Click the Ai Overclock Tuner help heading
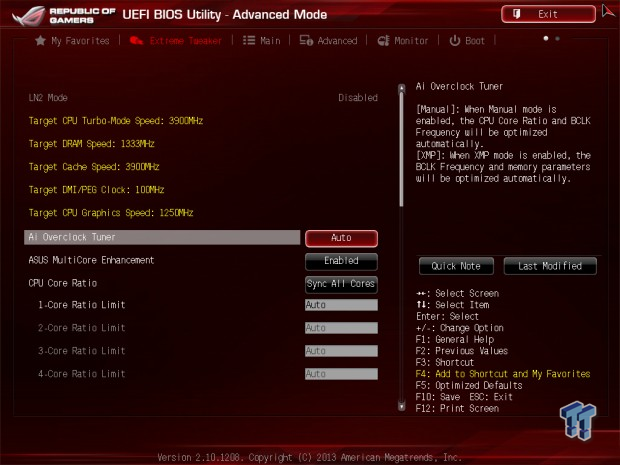Viewport: 620px width, 465px height. [x=459, y=86]
